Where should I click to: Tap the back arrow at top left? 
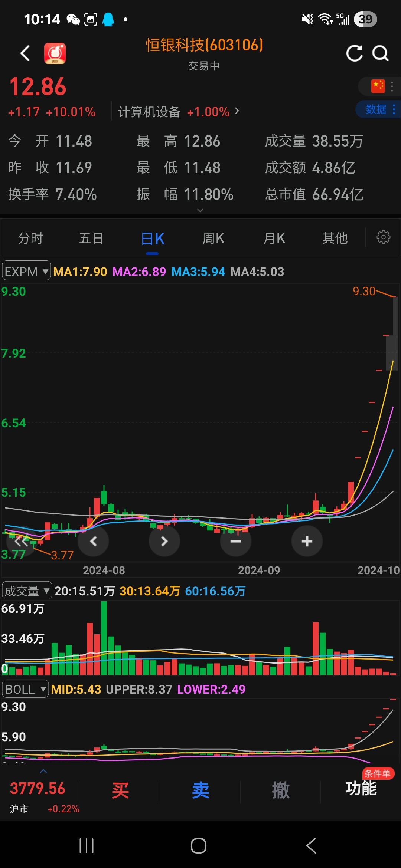coord(25,53)
